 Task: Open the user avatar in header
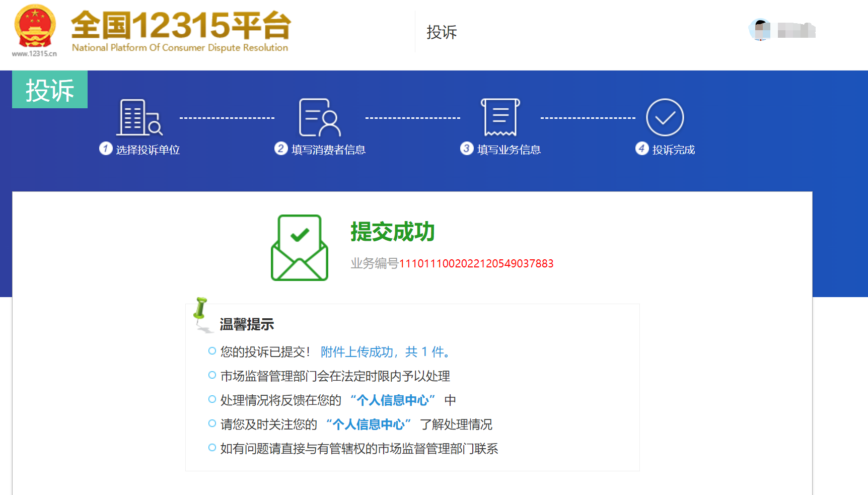(x=760, y=30)
